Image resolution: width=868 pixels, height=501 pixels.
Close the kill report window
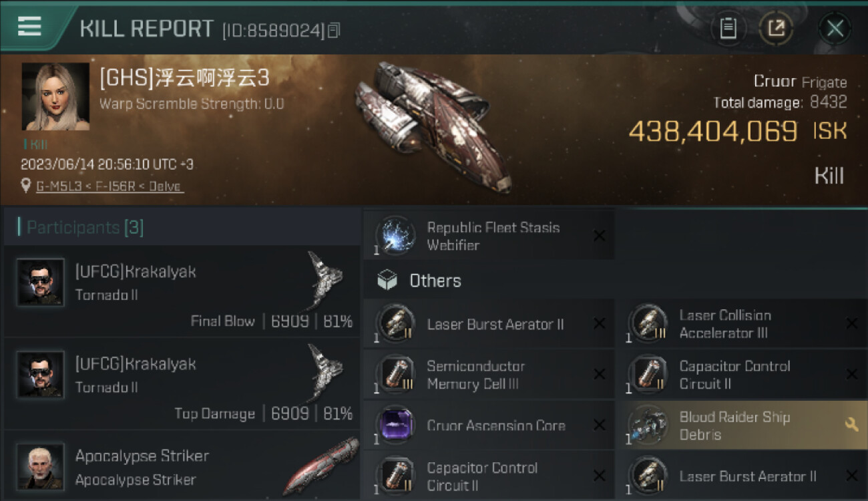tap(835, 29)
